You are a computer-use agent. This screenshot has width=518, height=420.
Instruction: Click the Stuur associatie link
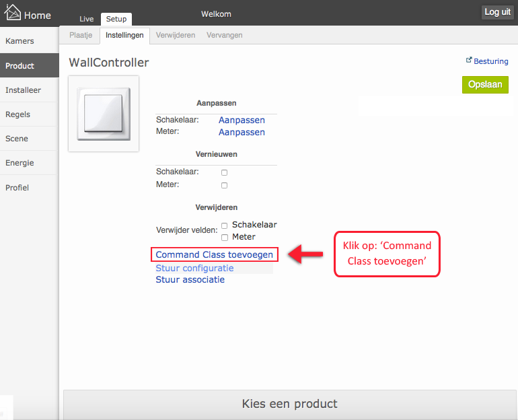pos(190,279)
